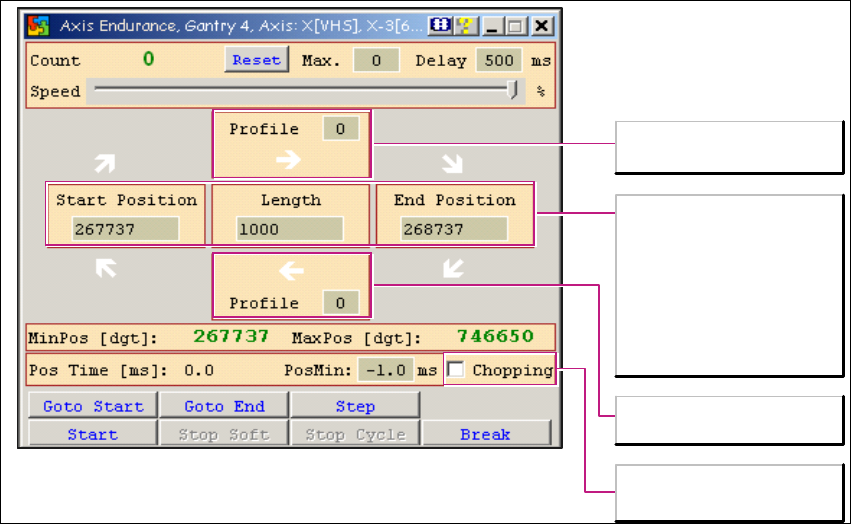Click the right arrow under upper Profile
Image resolution: width=851 pixels, height=524 pixels.
(288, 160)
